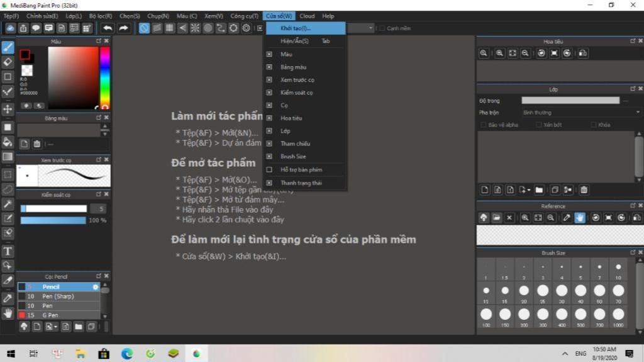
Task: Pick the Bucket fill tool
Action: (8, 142)
